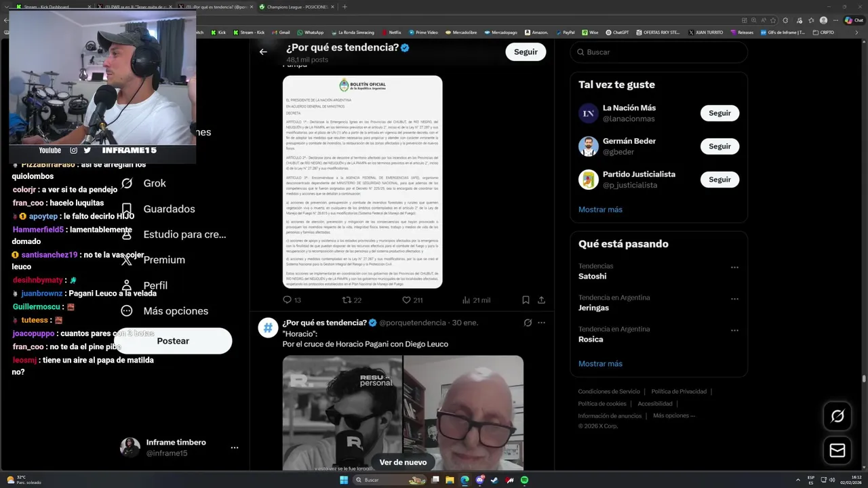Open Política de Privacidad link

pos(679,392)
